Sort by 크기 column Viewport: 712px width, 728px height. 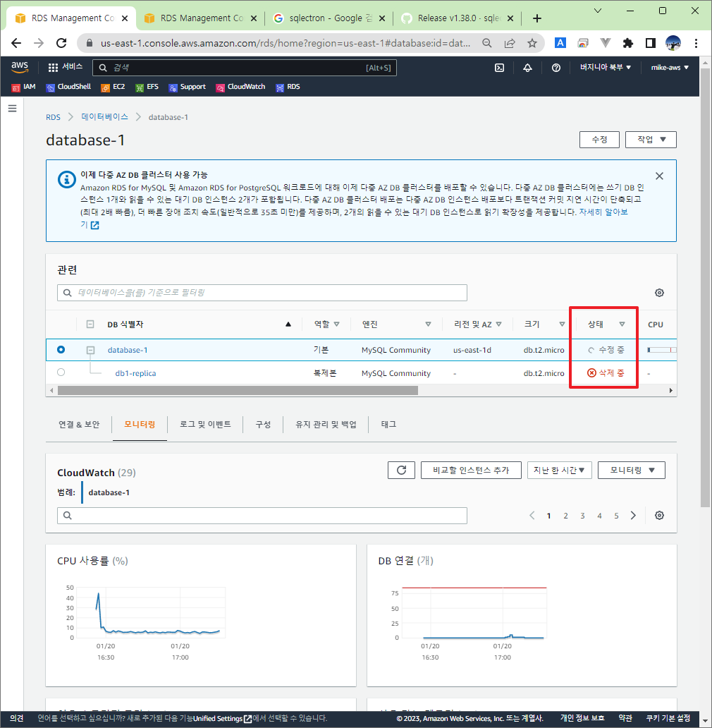pyautogui.click(x=544, y=324)
